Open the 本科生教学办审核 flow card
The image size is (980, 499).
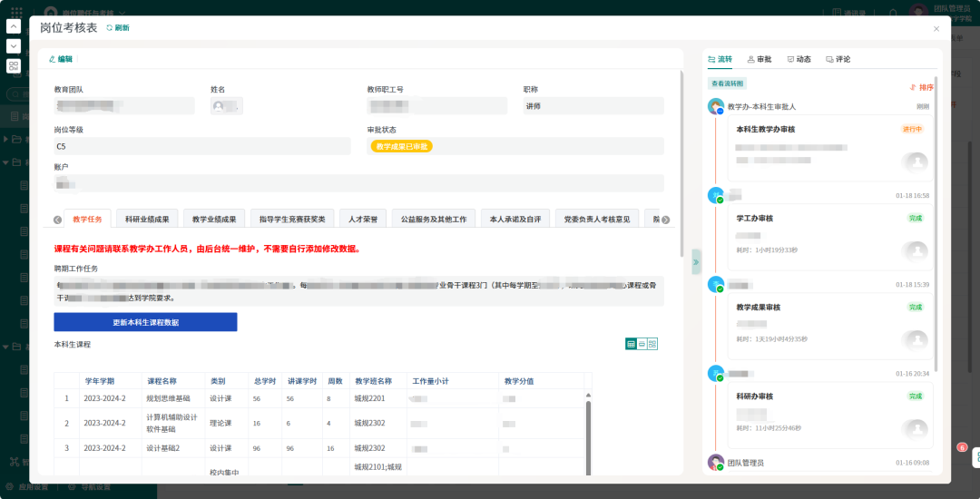click(x=830, y=148)
